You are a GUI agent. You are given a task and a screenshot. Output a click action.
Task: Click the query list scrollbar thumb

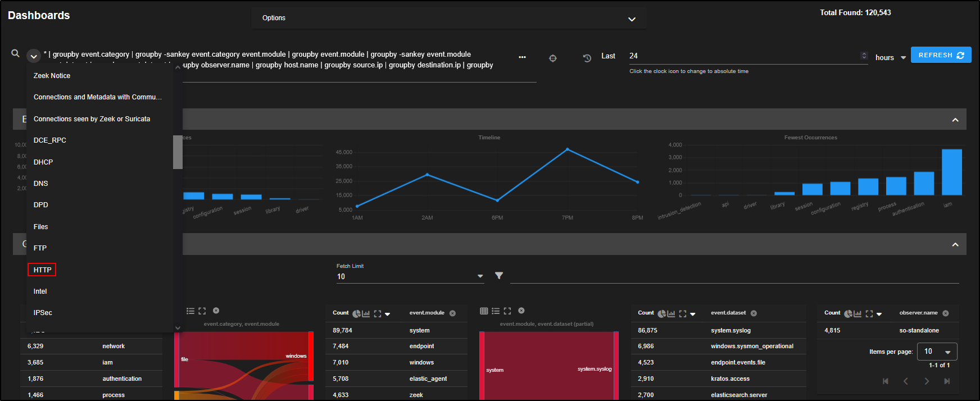pos(178,152)
